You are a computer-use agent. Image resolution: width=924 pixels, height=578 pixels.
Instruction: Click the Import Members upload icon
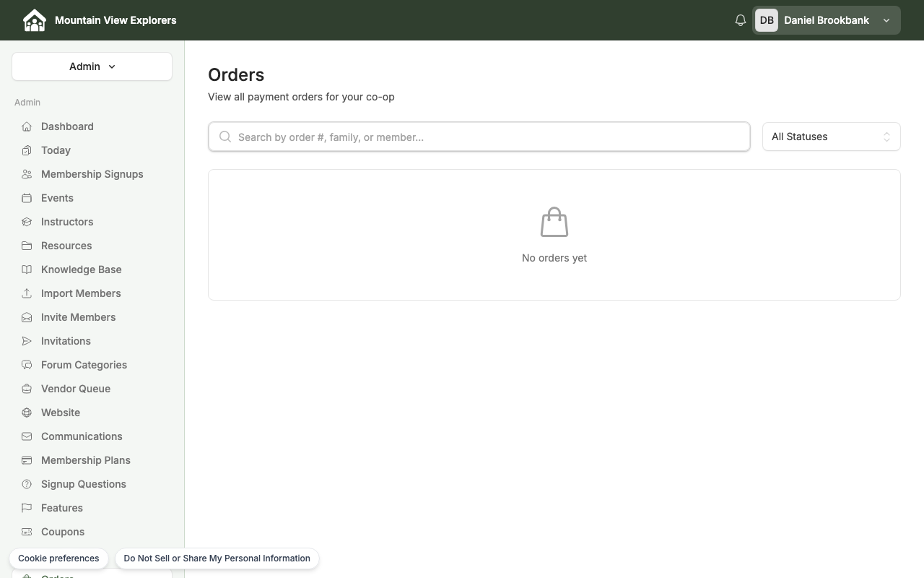[x=27, y=293]
